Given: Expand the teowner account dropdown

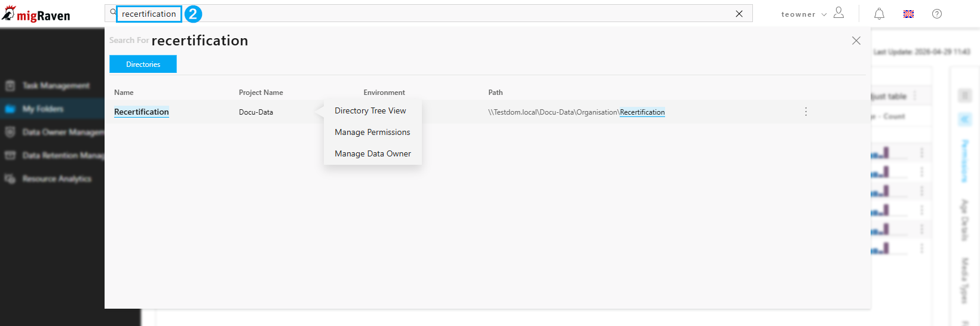Looking at the screenshot, I should click(x=804, y=14).
